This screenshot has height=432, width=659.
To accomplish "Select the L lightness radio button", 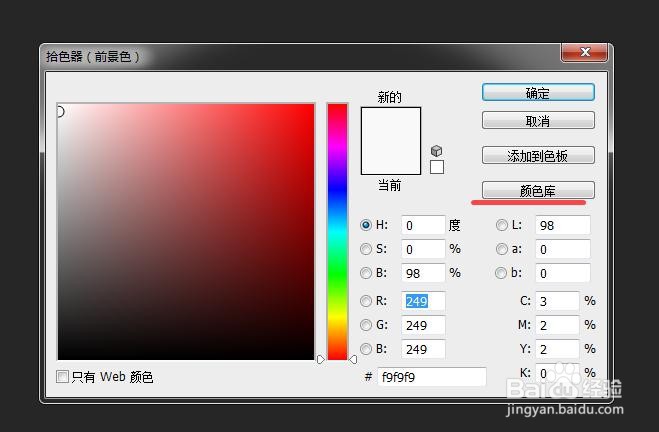I will (501, 225).
